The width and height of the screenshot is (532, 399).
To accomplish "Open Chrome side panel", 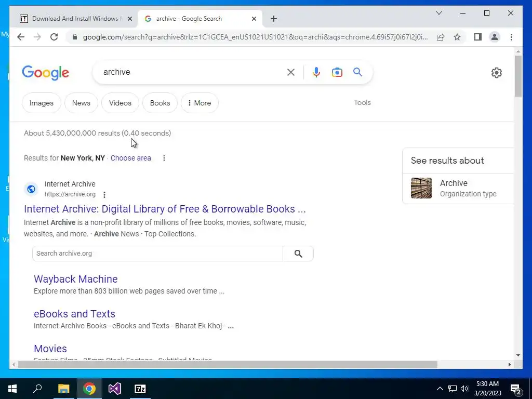I will pyautogui.click(x=478, y=37).
